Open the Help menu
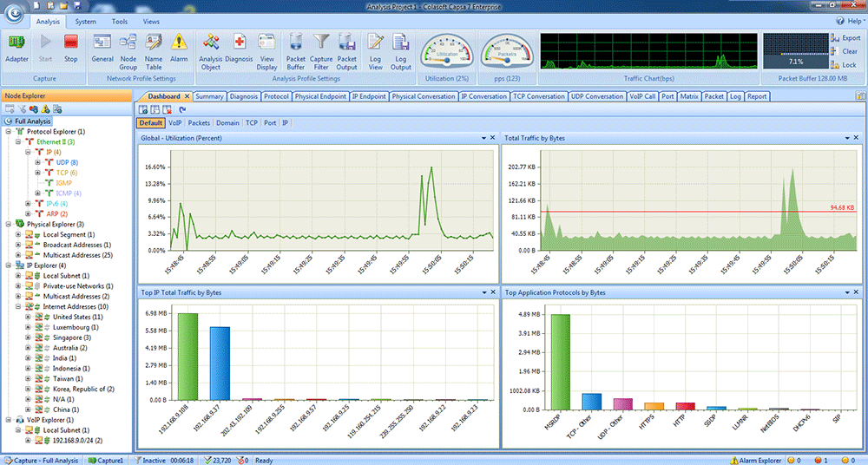This screenshot has width=868, height=465. point(851,21)
